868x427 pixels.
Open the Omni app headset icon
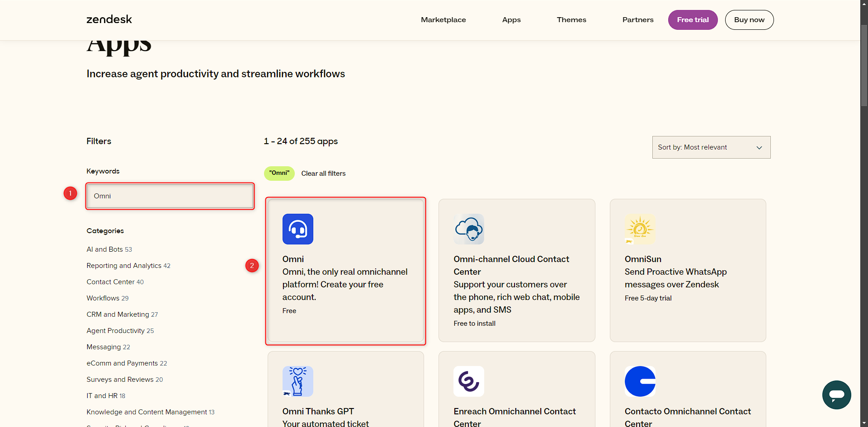pos(298,229)
